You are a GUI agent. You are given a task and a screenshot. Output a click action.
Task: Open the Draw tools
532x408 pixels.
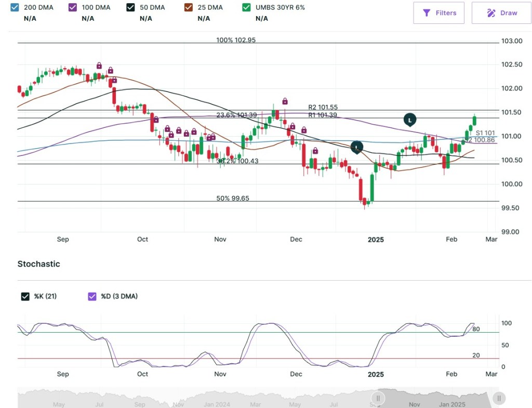501,13
